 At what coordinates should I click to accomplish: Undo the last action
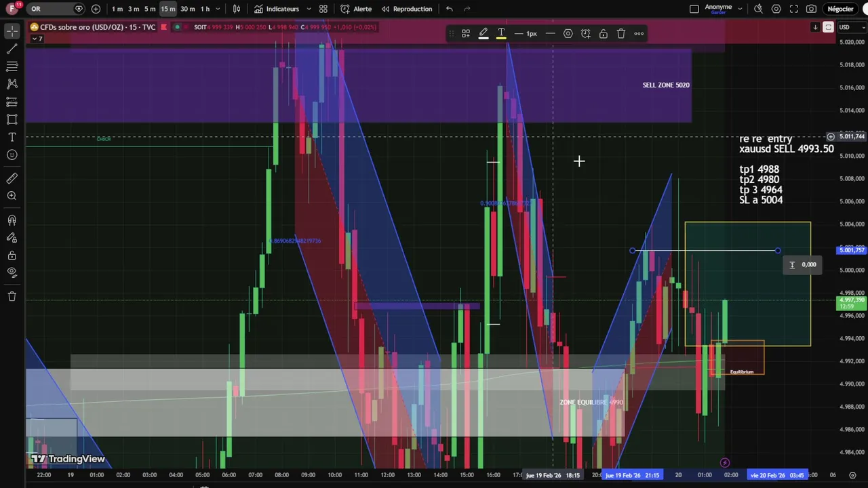(450, 9)
